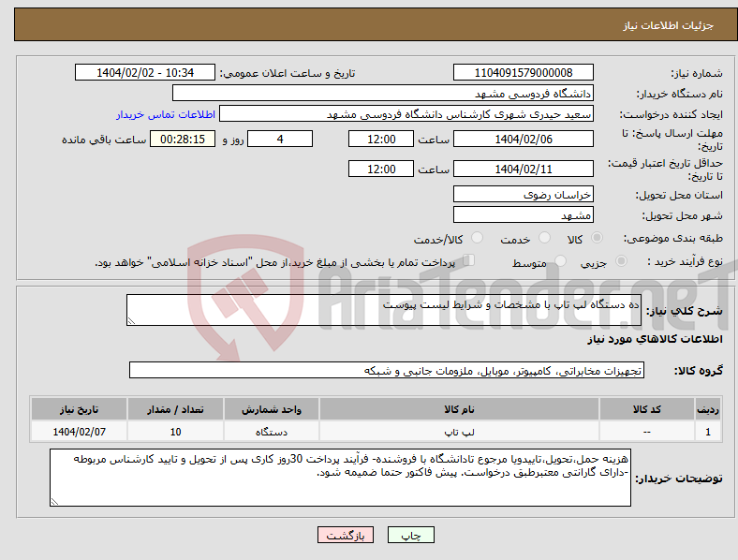This screenshot has height=560, width=738.
Task: Click the need date cell 1404/02/07
Action: click(x=79, y=432)
